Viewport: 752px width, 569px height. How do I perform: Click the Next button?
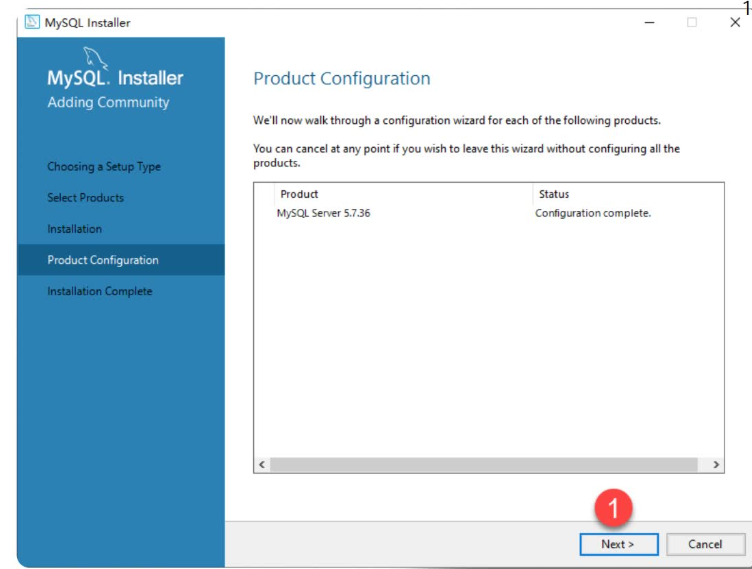point(619,544)
